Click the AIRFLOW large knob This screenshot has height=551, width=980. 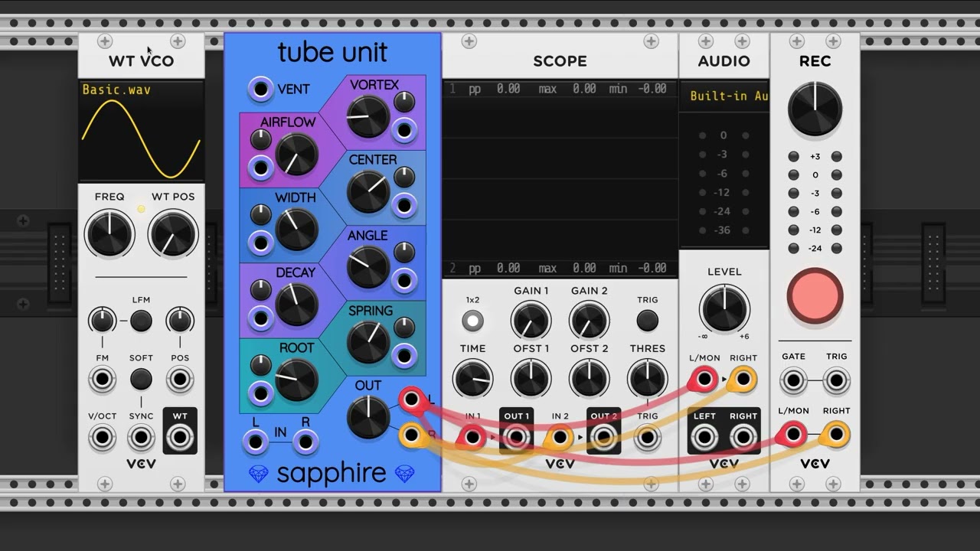click(x=296, y=155)
